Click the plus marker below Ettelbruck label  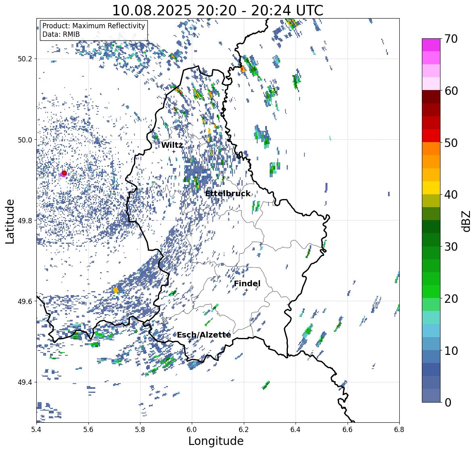[x=218, y=200]
